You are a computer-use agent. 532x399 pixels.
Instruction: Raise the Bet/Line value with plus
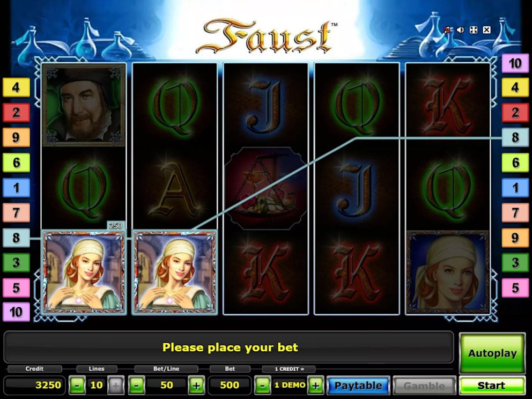point(196,386)
